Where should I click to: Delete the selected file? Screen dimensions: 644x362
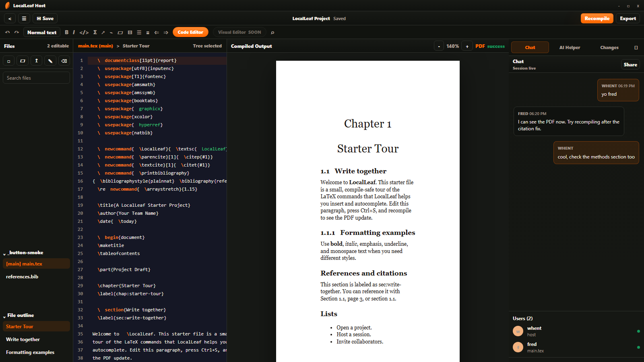pos(64,61)
